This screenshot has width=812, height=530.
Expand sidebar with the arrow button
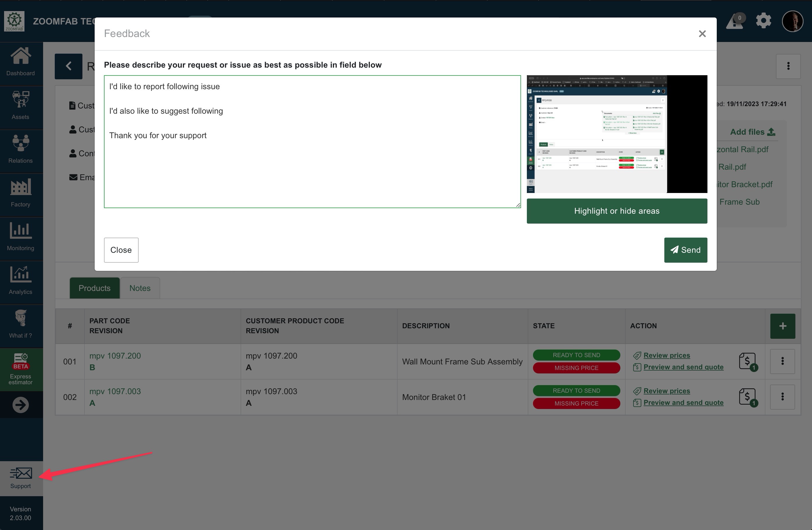pyautogui.click(x=20, y=405)
